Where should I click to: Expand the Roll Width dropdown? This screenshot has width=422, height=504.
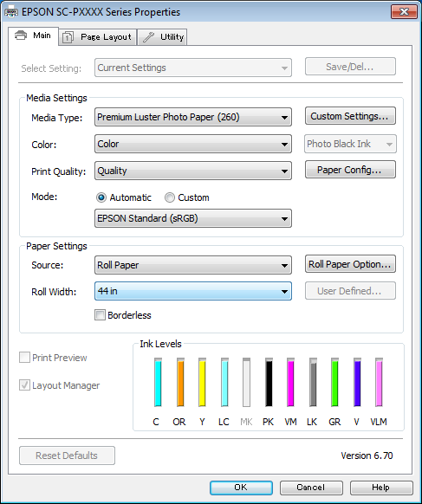(193, 291)
